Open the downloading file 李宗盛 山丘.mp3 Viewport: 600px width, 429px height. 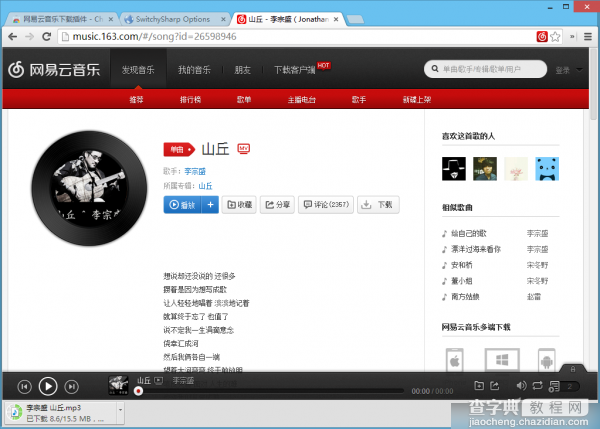[x=61, y=413]
